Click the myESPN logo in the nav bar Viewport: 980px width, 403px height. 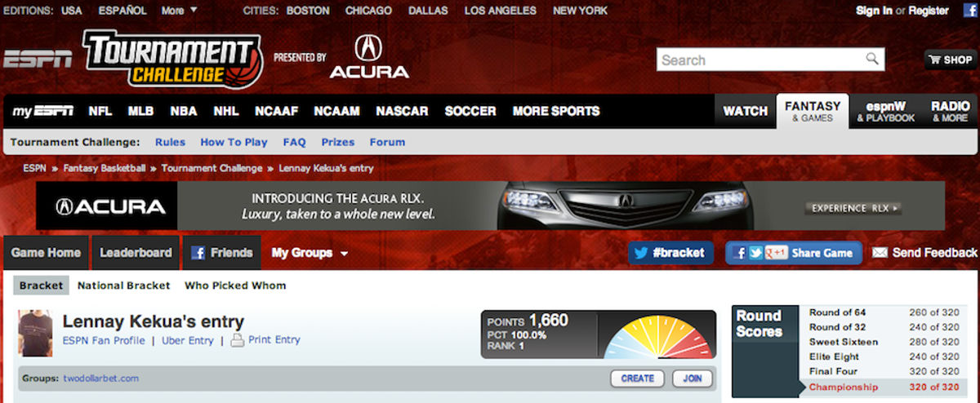(x=42, y=111)
